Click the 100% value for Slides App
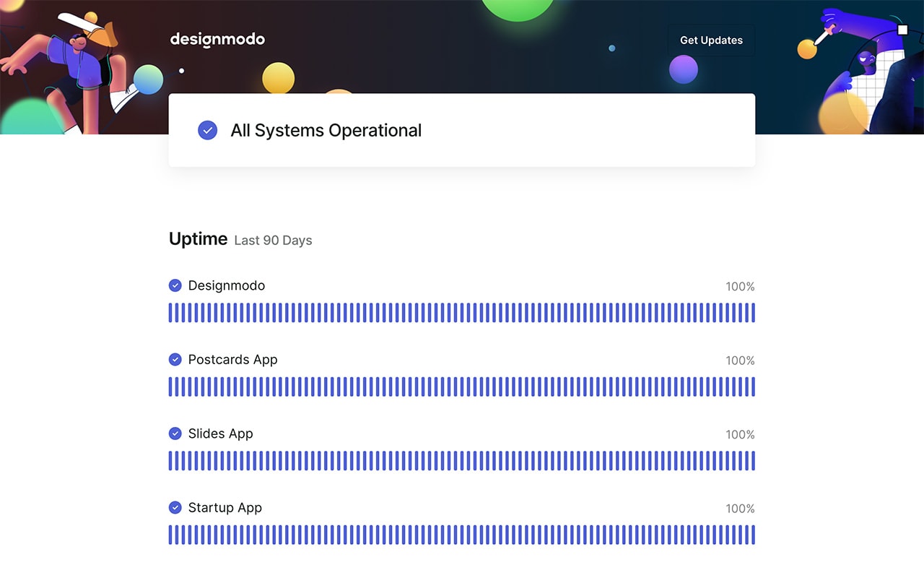The width and height of the screenshot is (924, 565). tap(740, 435)
